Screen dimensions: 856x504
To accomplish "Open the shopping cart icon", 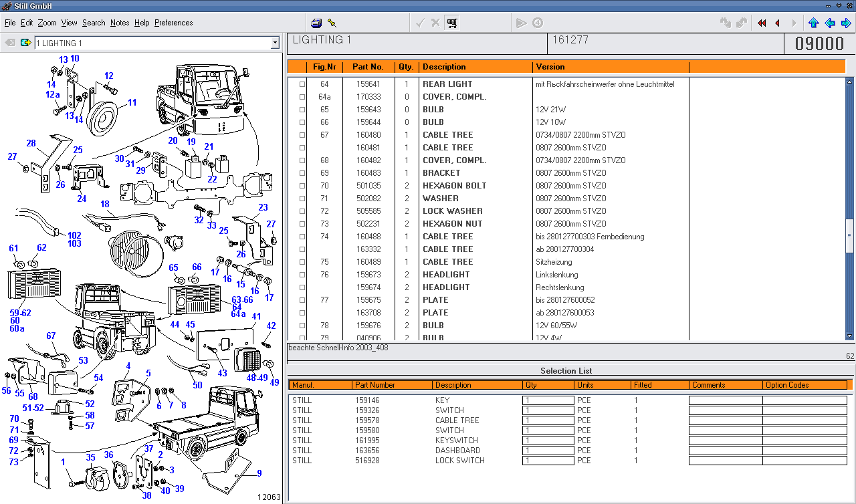I will point(452,23).
